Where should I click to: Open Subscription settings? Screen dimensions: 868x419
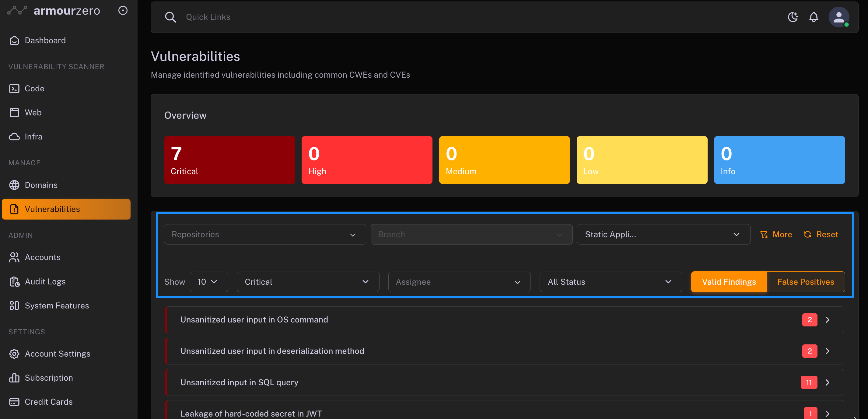tap(48, 378)
